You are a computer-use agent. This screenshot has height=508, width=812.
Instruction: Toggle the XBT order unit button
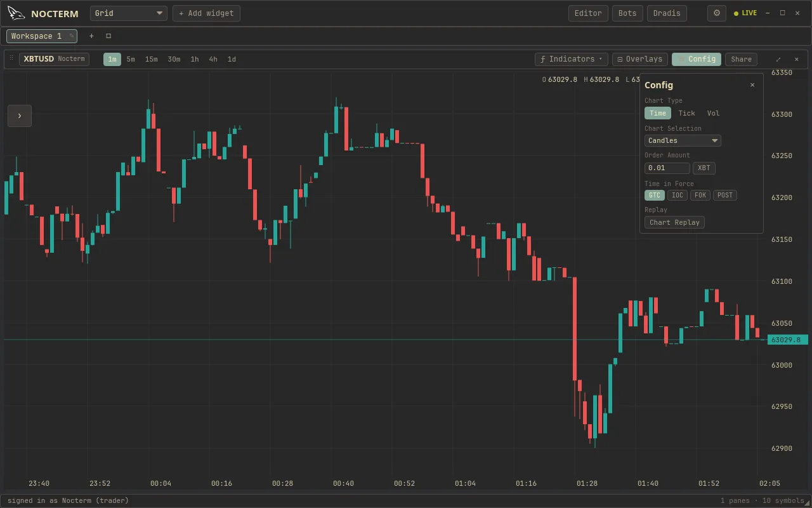[704, 168]
